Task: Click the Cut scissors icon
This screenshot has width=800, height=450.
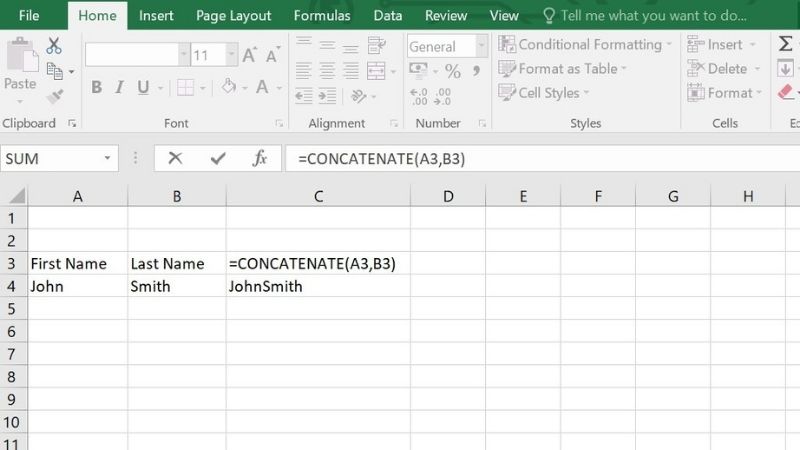Action: (x=54, y=46)
